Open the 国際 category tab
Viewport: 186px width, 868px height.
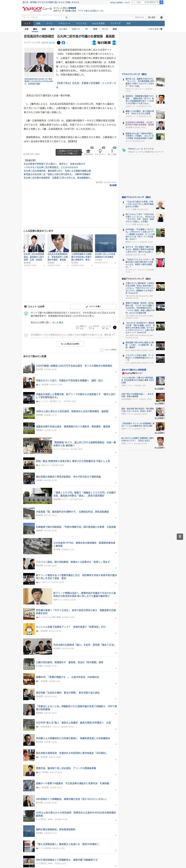tap(44, 29)
